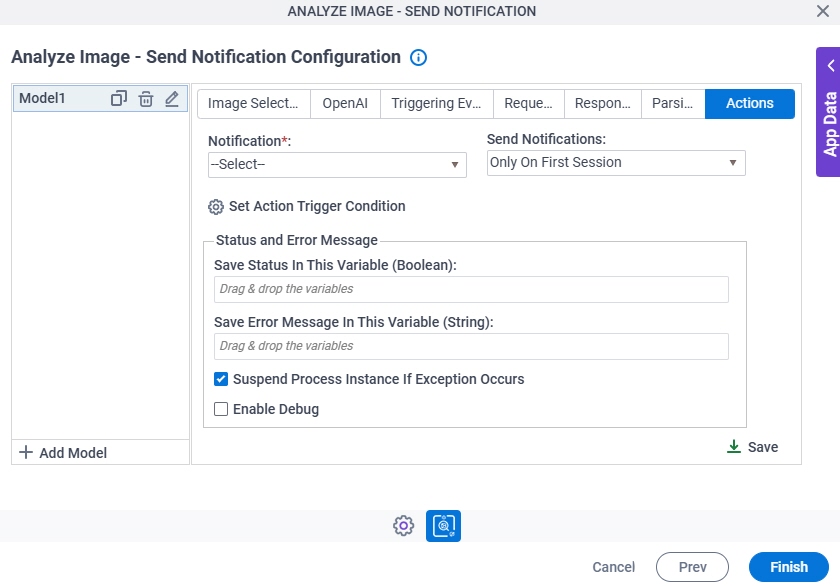The height and width of the screenshot is (586, 840).
Task: Click the Cancel button
Action: coord(613,567)
